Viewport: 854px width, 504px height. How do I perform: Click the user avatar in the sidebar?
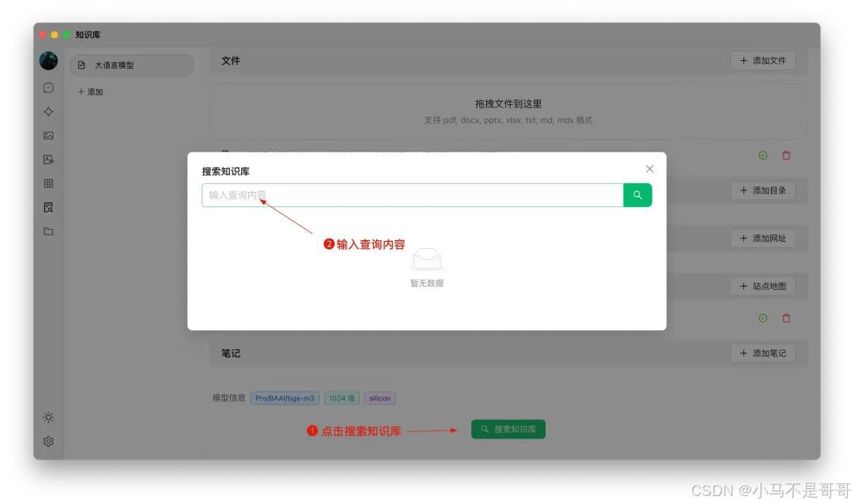pos(48,60)
